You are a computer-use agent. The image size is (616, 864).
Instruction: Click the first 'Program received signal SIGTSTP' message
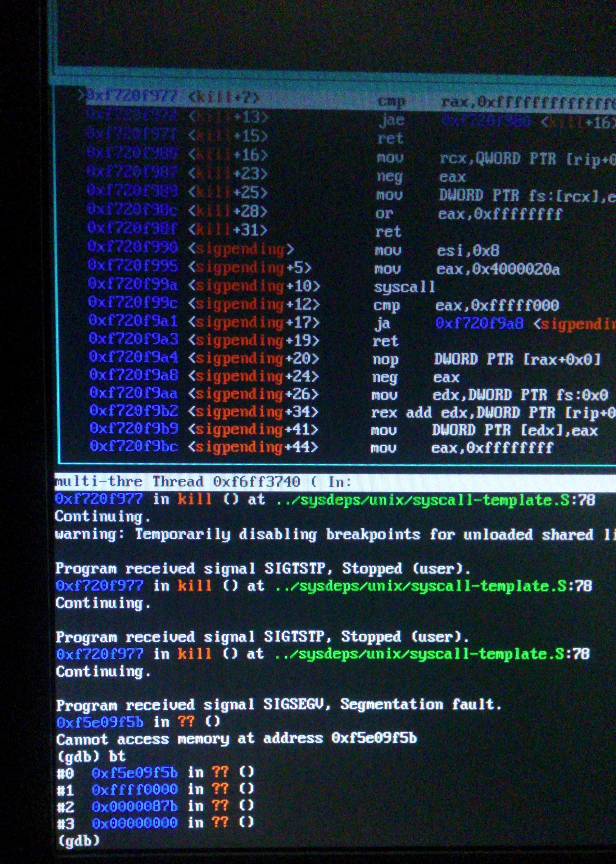[x=262, y=568]
